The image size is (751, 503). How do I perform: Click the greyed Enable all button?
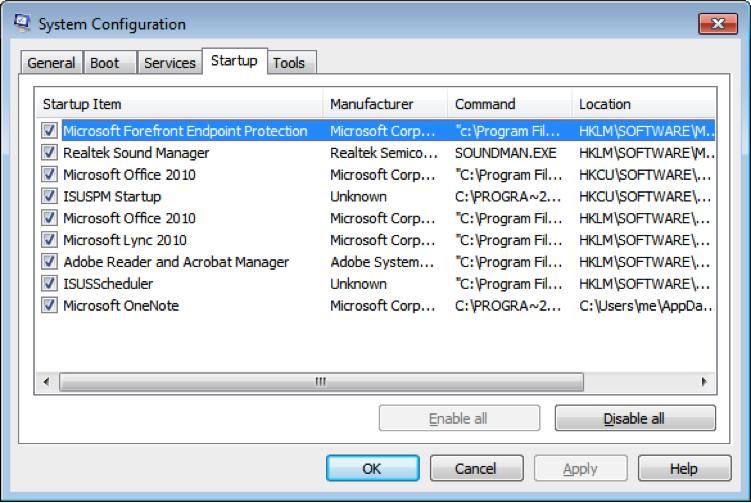[459, 418]
